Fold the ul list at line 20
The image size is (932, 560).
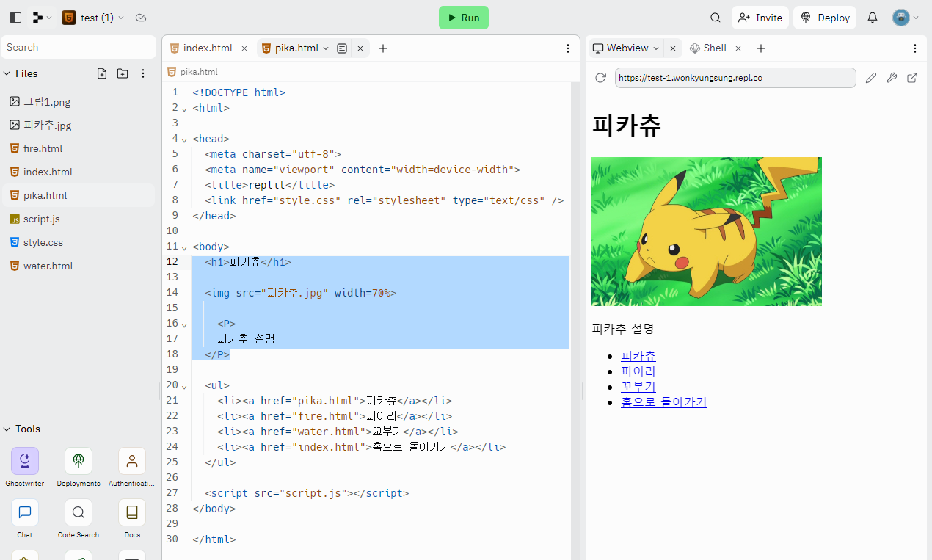point(184,386)
